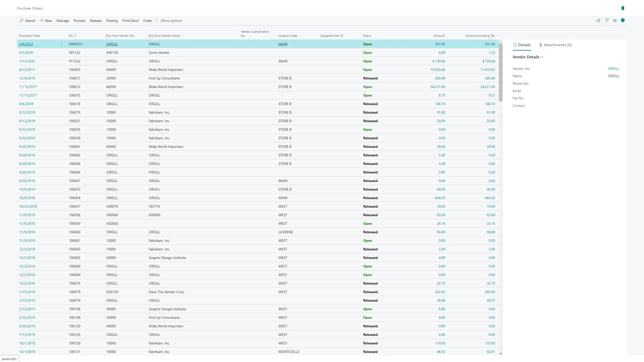Open the ORGILL vendor number link in FactBox
Image resolution: width=644 pixels, height=362 pixels.
(613, 69)
